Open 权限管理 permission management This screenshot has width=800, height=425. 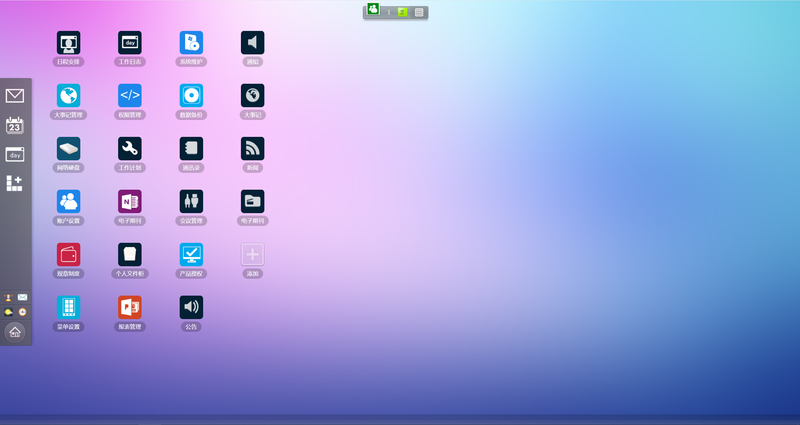tap(130, 95)
